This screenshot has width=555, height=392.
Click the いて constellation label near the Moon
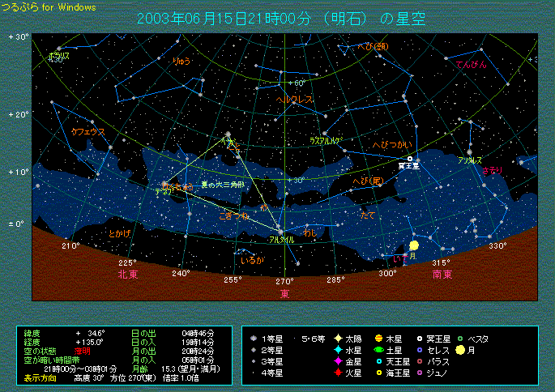400,258
